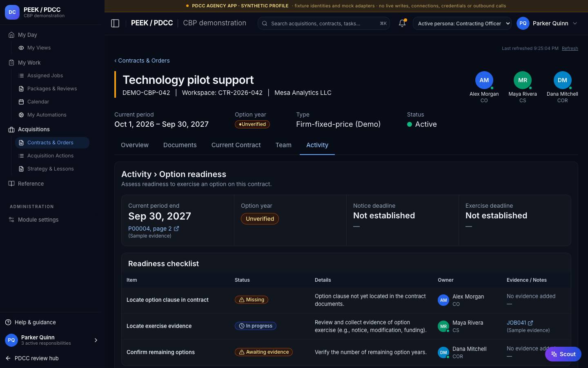588x368 pixels.
Task: Return to PDCC review hub
Action: click(x=32, y=358)
